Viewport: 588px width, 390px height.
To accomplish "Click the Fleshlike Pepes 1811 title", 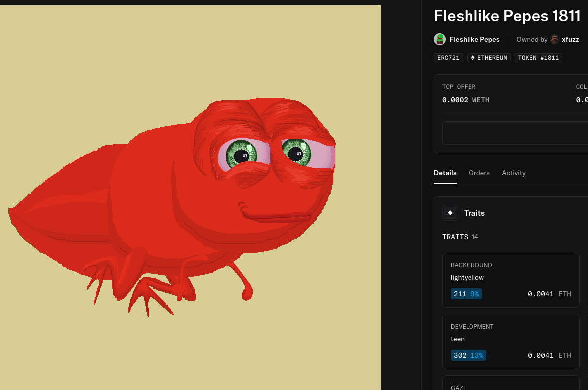I will pos(507,16).
